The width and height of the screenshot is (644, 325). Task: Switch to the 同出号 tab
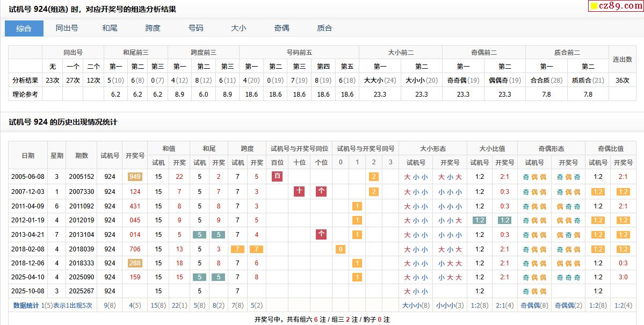click(67, 28)
